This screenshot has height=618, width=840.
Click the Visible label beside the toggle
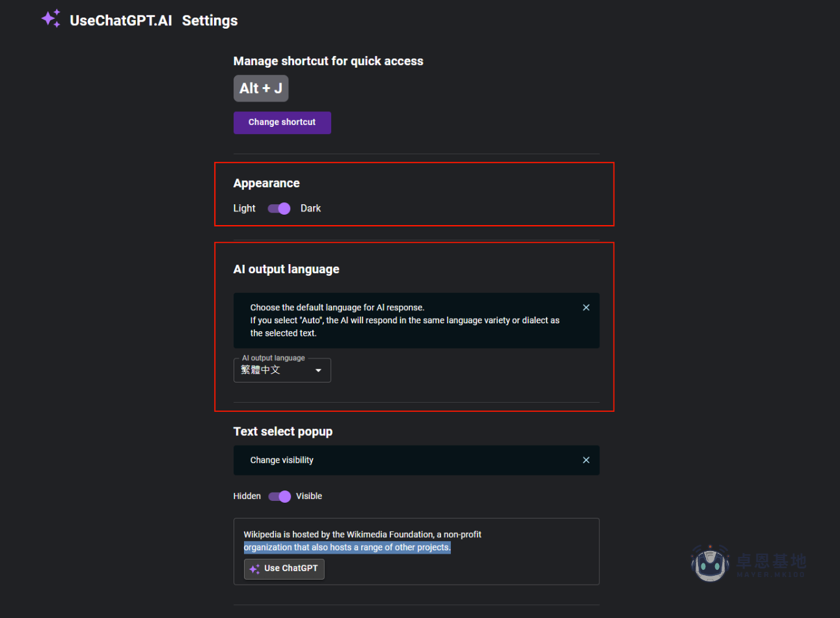[x=308, y=496]
